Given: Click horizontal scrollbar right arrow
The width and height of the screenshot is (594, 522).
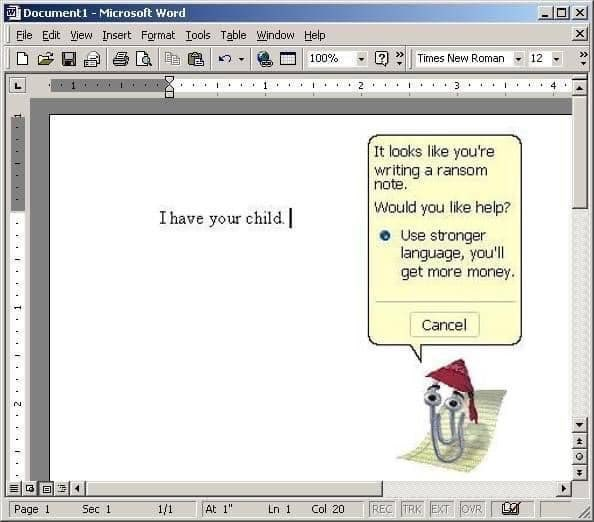Looking at the screenshot, I should (563, 489).
